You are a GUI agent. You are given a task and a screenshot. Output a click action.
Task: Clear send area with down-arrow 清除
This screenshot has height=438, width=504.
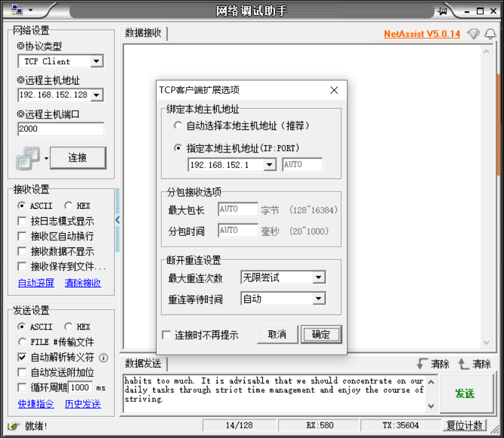pos(433,364)
